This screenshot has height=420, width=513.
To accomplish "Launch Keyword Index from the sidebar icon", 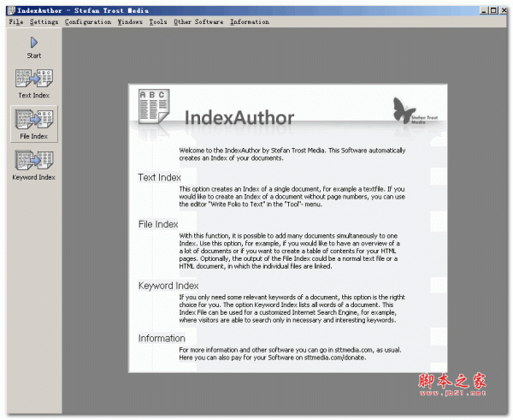I will click(33, 160).
